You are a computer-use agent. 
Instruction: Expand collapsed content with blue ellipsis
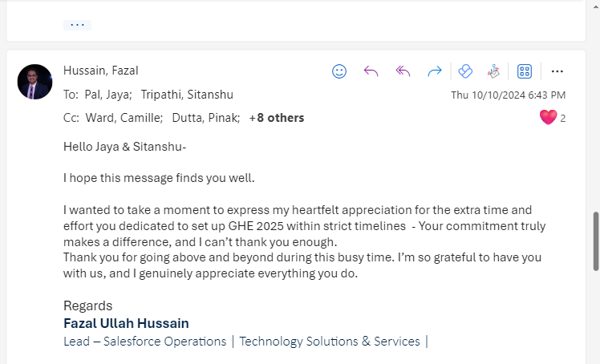pyautogui.click(x=77, y=25)
